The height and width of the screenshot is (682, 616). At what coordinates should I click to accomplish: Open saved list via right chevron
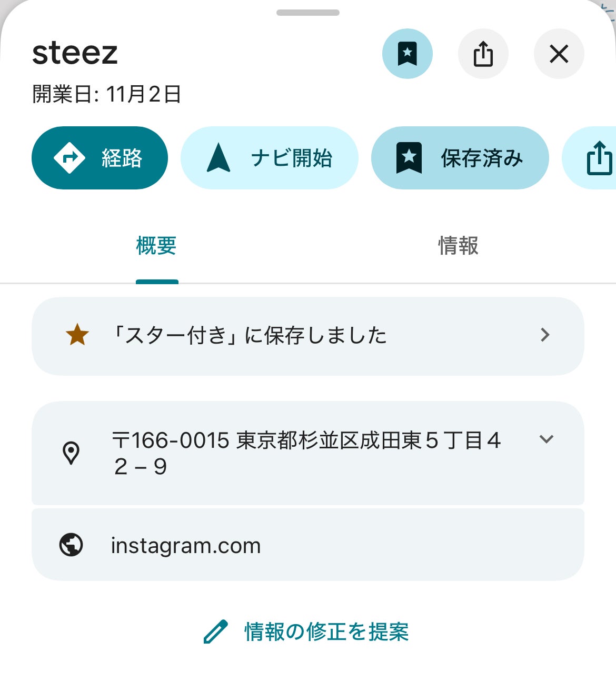point(545,335)
